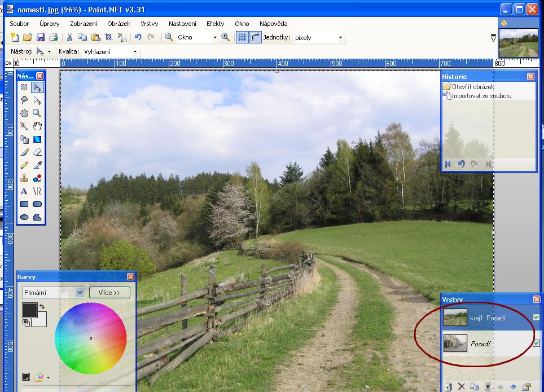Viewport: 544px width, 392px height.
Task: Select 'Otevřít obrázek' history entry
Action: point(472,87)
